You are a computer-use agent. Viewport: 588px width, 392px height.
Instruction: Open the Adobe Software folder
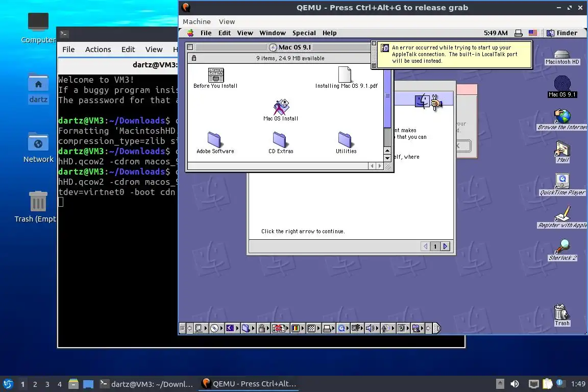pyautogui.click(x=214, y=139)
